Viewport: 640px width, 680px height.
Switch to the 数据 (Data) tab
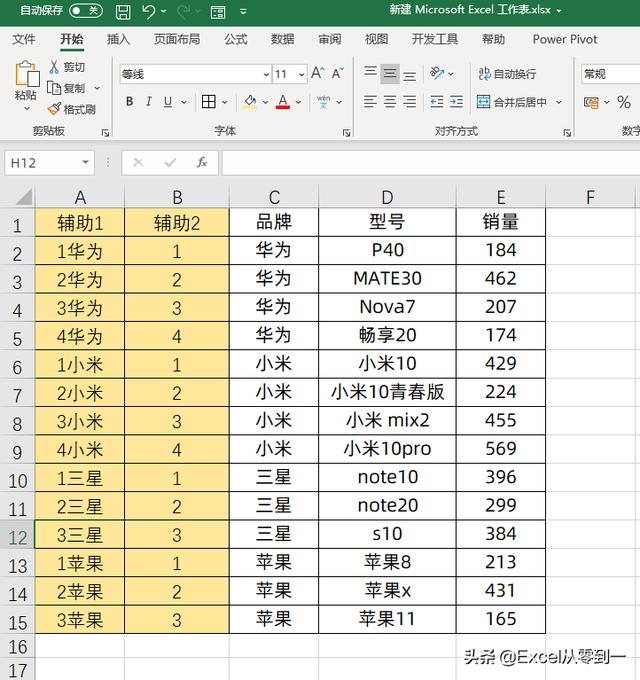pos(283,39)
